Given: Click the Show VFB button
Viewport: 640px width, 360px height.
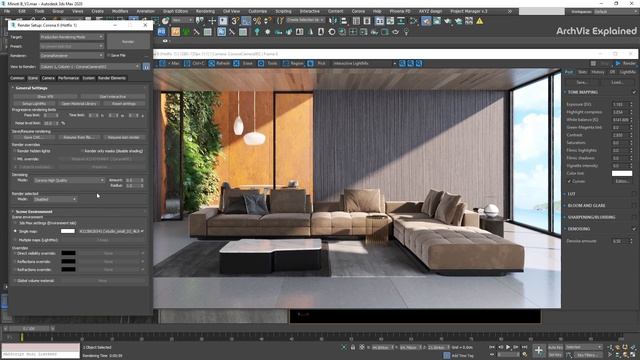Looking at the screenshot, I should point(45,97).
